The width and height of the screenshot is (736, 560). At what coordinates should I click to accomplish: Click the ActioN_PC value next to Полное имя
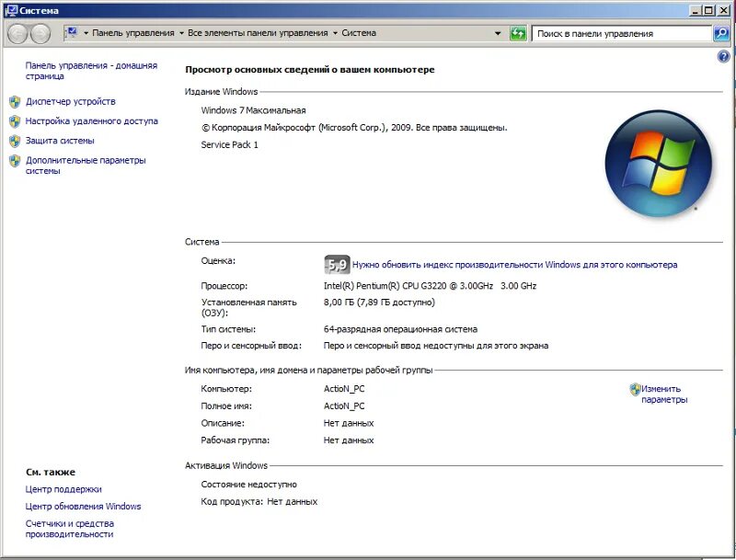[x=343, y=406]
